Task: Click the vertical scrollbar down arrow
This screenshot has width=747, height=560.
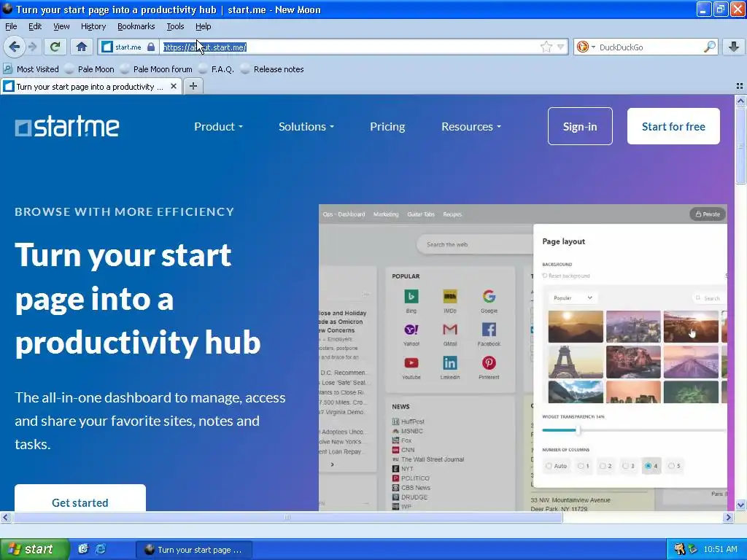Action: point(740,505)
